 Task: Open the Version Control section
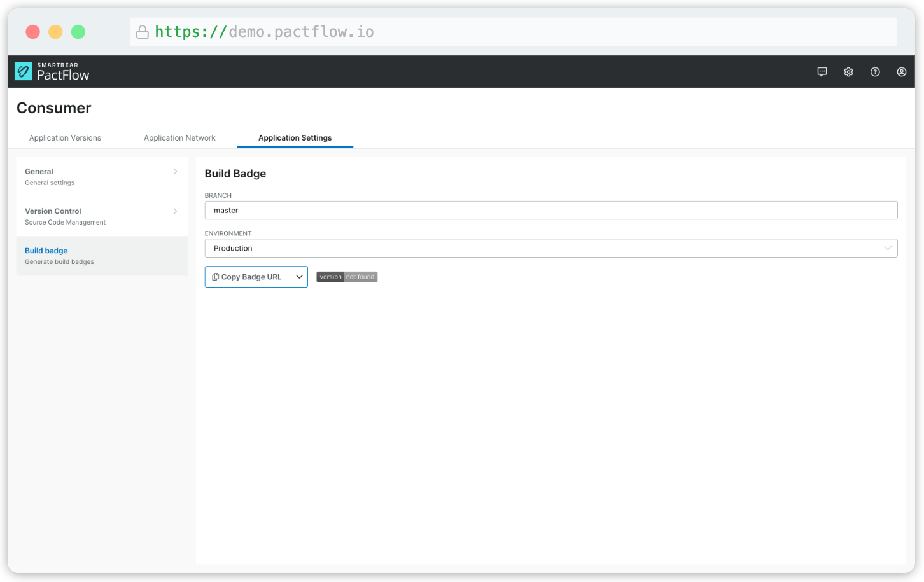point(102,216)
